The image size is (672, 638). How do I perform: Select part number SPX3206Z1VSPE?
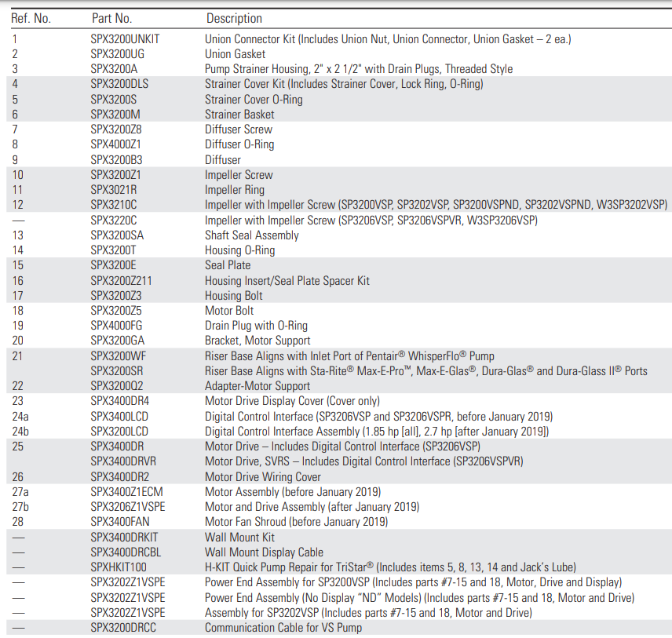click(x=128, y=507)
